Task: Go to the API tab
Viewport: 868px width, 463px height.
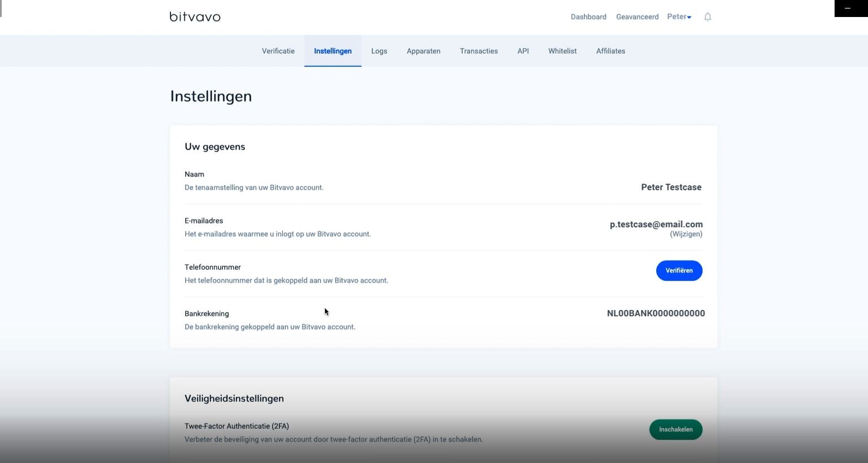Action: click(523, 51)
